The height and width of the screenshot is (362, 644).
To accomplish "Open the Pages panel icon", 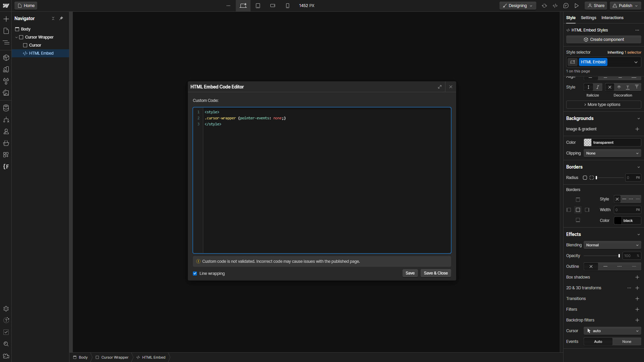I will click(6, 31).
